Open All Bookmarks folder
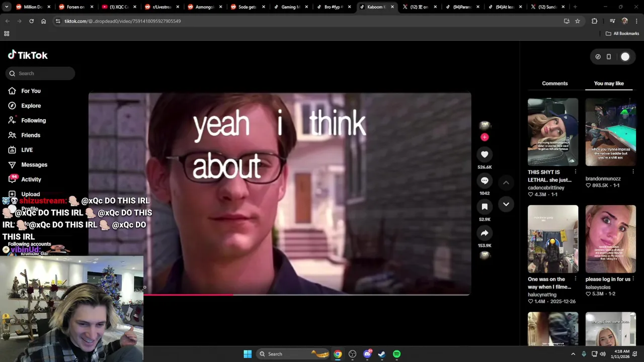644x362 pixels. tap(622, 34)
